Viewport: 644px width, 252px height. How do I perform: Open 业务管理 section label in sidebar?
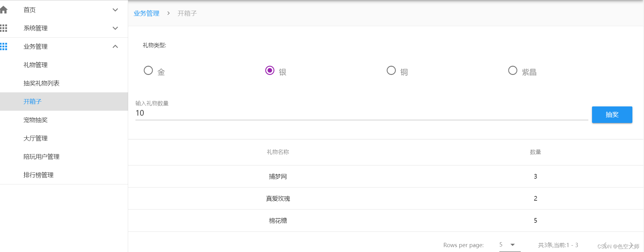pyautogui.click(x=35, y=46)
